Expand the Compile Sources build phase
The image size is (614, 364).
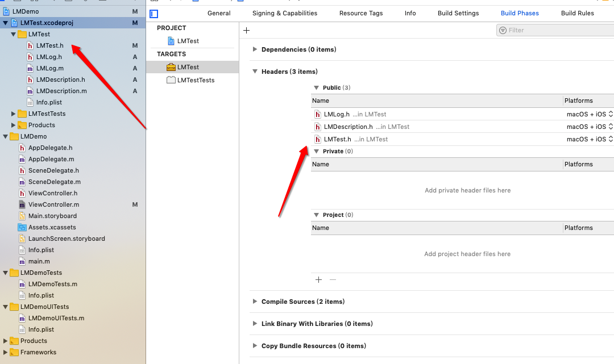point(255,302)
